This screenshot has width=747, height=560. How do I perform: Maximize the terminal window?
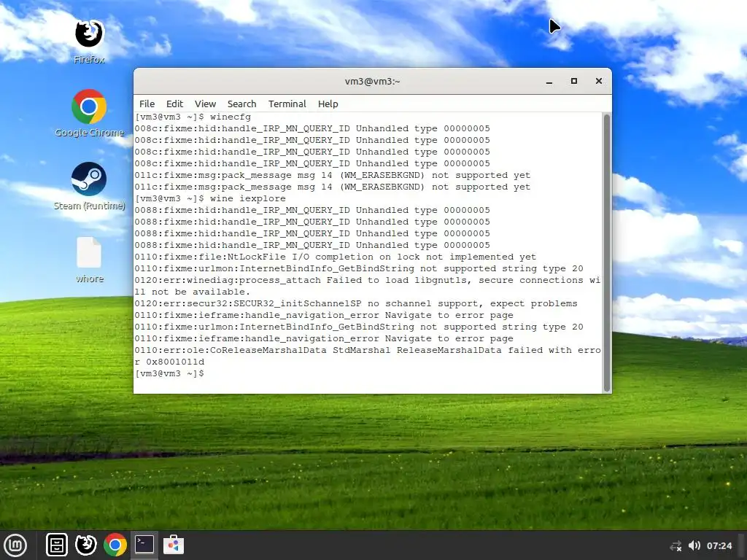[574, 82]
